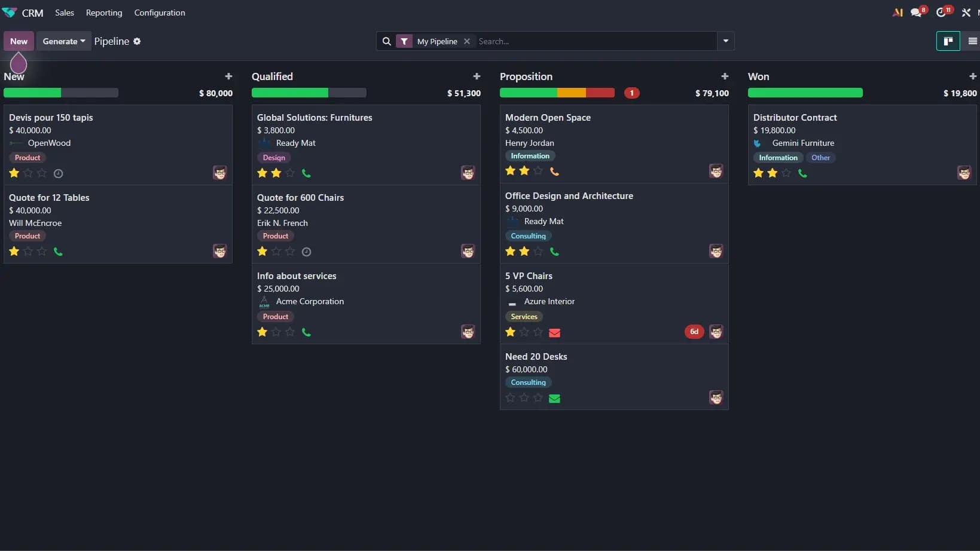Click the New lead button
The image size is (980, 551).
coord(19,41)
